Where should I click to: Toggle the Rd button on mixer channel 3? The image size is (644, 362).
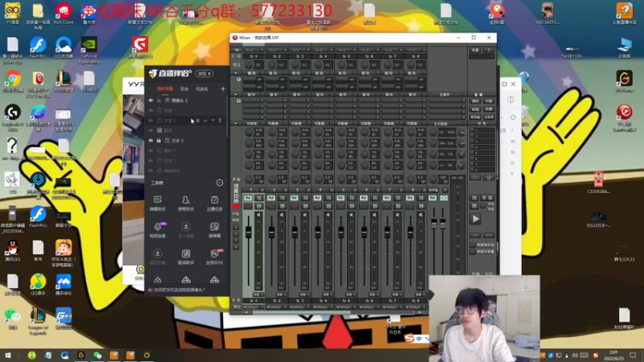point(294,198)
